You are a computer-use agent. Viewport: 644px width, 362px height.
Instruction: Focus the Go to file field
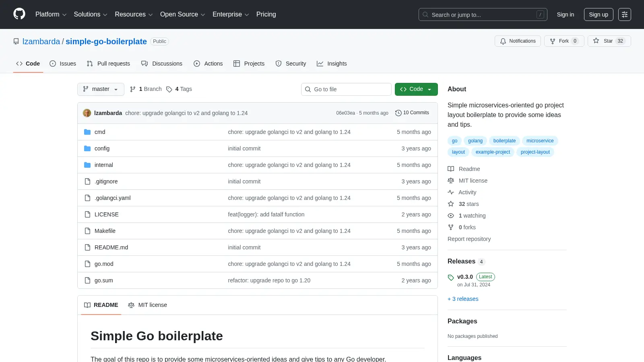[346, 89]
